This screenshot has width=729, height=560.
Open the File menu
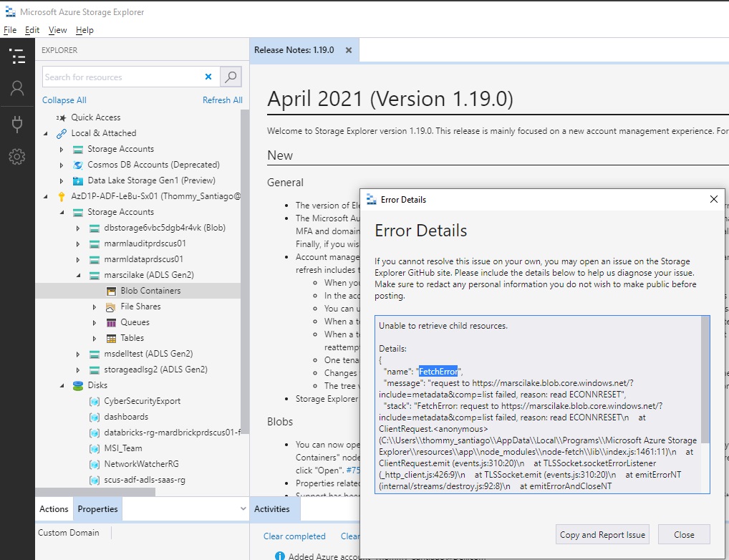(10, 30)
